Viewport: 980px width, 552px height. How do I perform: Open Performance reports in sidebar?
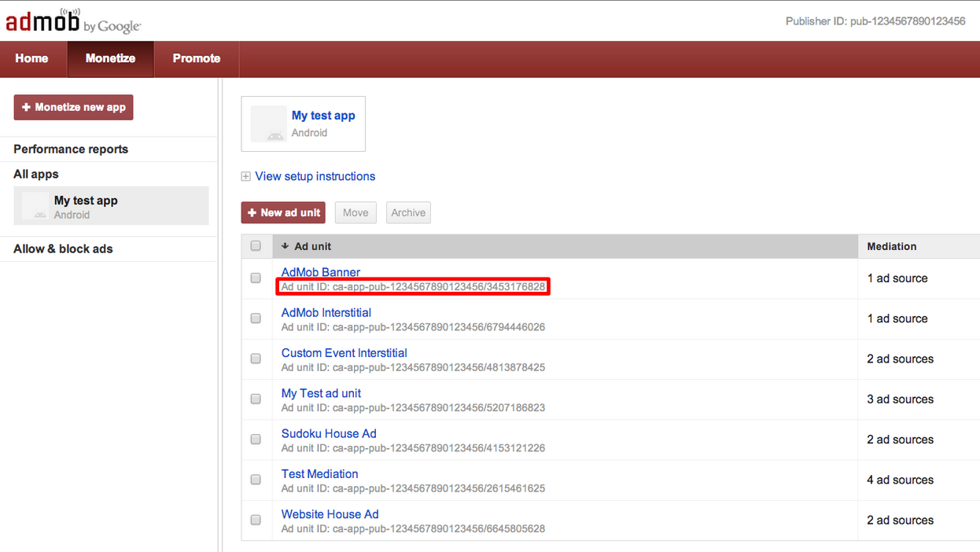click(71, 149)
